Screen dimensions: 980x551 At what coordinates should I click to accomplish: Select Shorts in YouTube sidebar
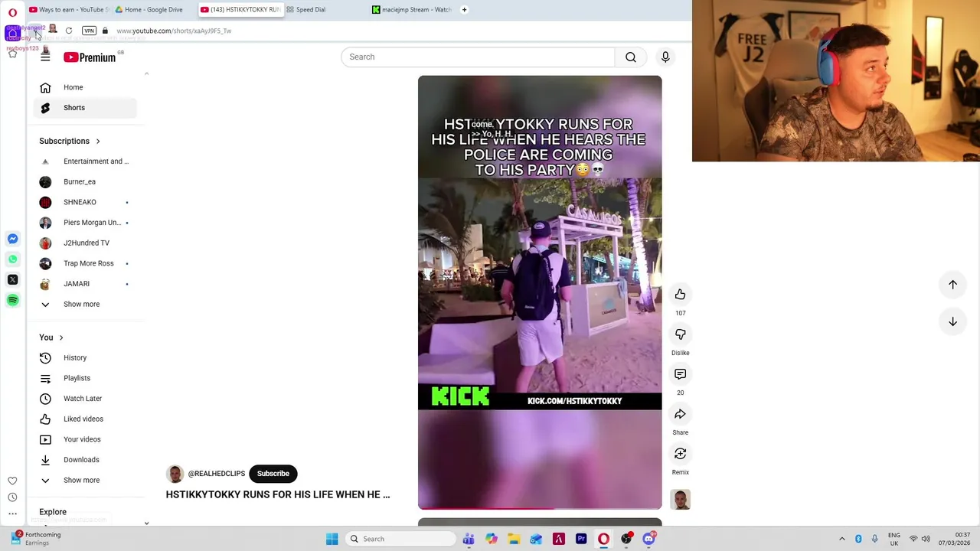pyautogui.click(x=85, y=108)
